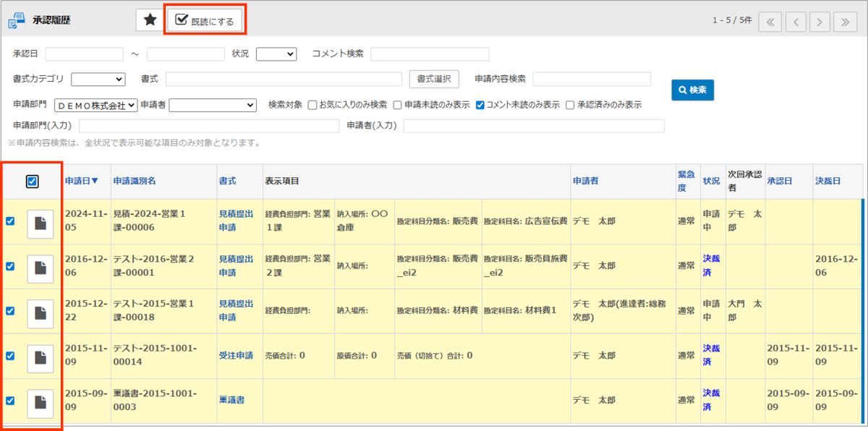868x431 pixels.
Task: Open the 申請部門 DEMO株式会社 dropdown
Action: click(x=95, y=106)
